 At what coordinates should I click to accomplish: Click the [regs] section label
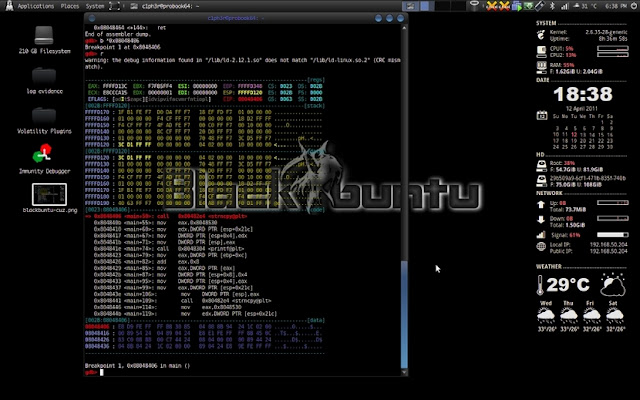point(316,80)
